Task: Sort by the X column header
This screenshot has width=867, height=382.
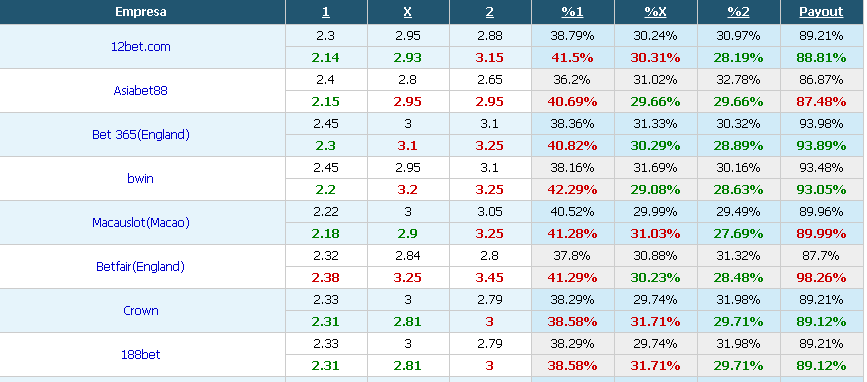Action: pyautogui.click(x=408, y=12)
